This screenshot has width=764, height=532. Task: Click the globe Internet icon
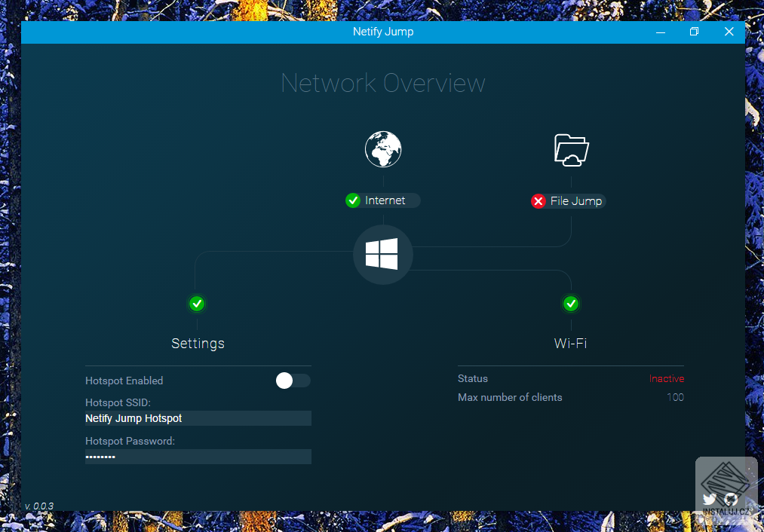click(383, 149)
